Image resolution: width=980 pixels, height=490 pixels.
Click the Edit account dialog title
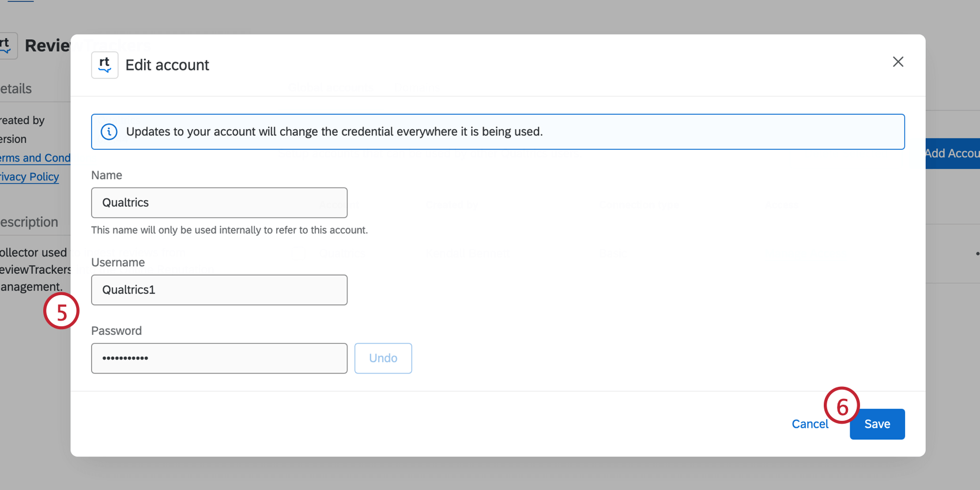coord(167,65)
